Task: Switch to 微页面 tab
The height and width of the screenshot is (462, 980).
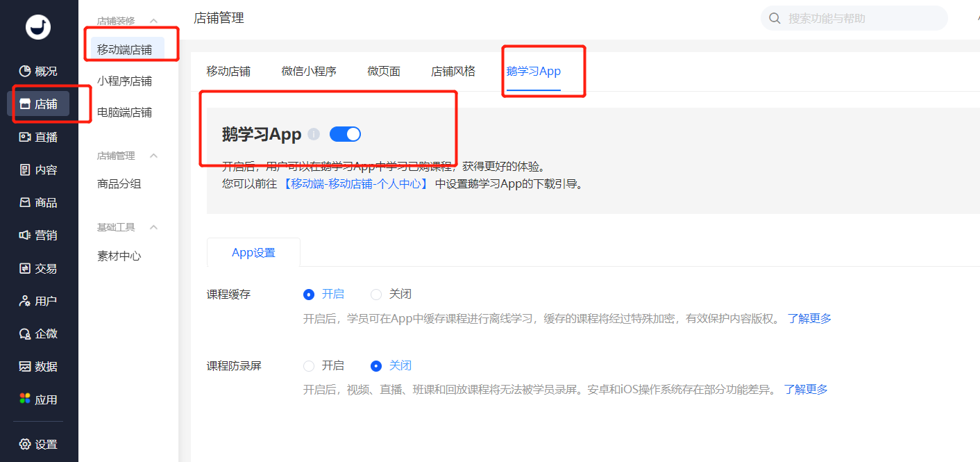Action: [384, 71]
